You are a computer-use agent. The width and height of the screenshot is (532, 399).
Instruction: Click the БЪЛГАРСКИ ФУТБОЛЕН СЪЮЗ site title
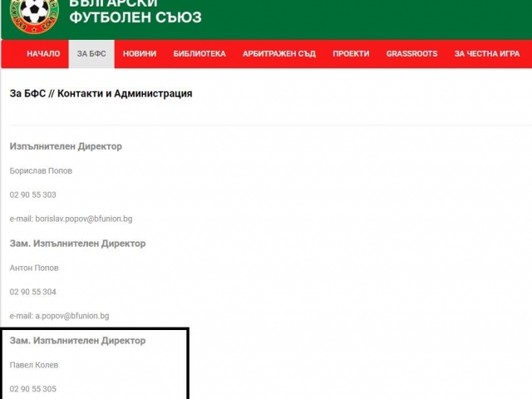(x=135, y=11)
